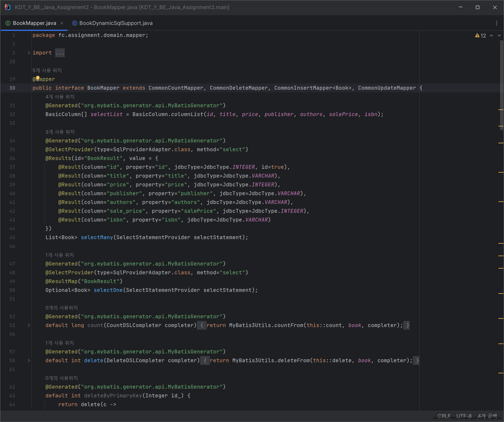Image resolution: width=504 pixels, height=422 pixels.
Task: Expand the folded delete method at line 58
Action: coord(29,360)
